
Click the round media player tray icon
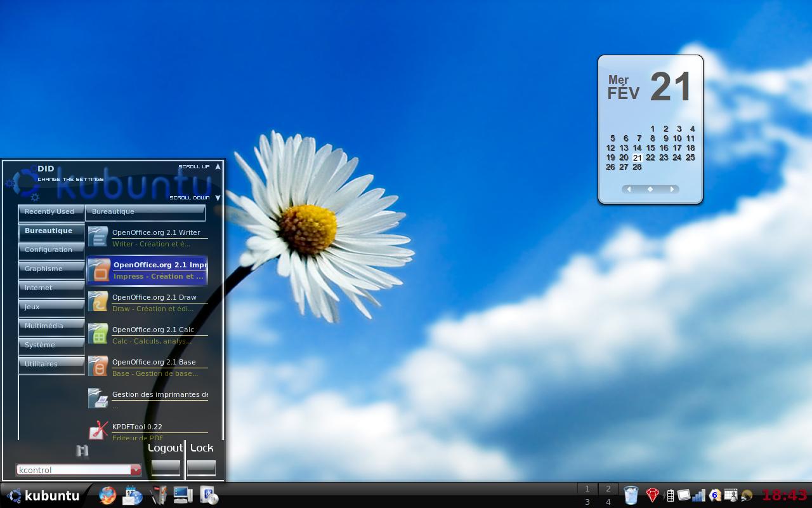pos(747,495)
